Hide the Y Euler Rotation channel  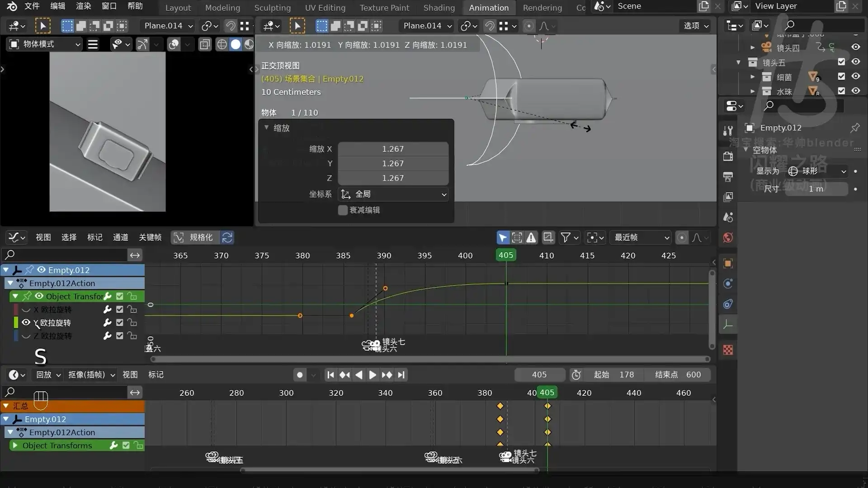click(x=26, y=323)
